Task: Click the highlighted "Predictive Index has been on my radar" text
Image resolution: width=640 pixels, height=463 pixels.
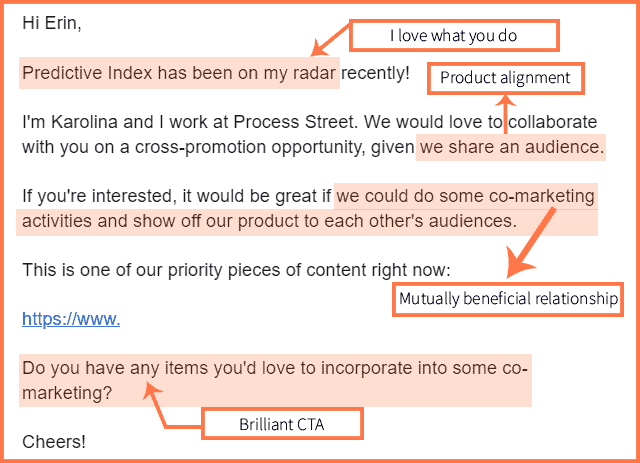Action: tap(180, 73)
